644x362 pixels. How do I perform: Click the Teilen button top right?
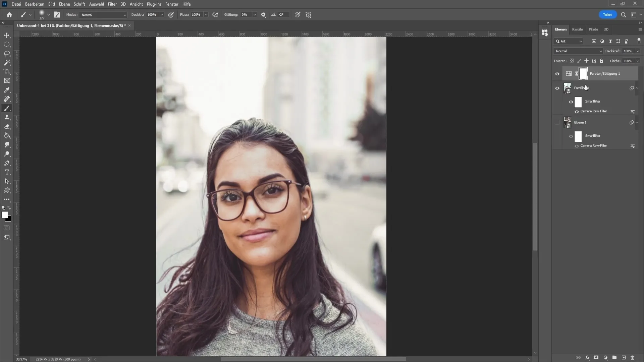(607, 15)
